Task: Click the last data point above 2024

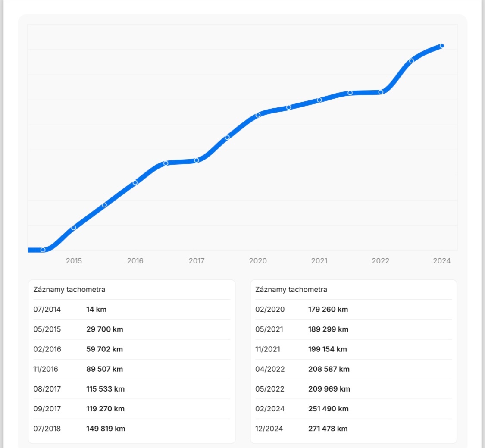Action: 442,46
